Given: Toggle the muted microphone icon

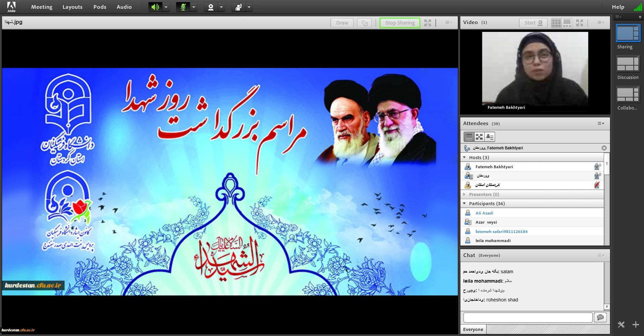Looking at the screenshot, I should click(x=183, y=7).
